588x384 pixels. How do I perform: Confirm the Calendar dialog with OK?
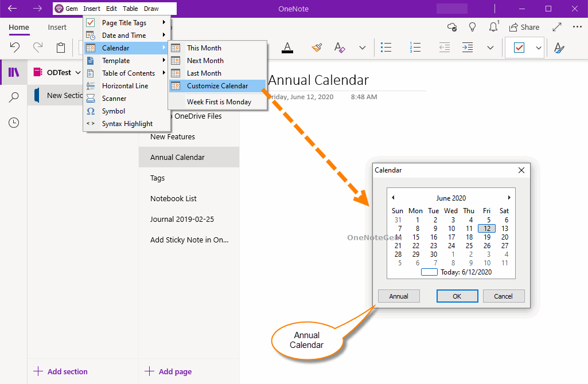click(457, 296)
